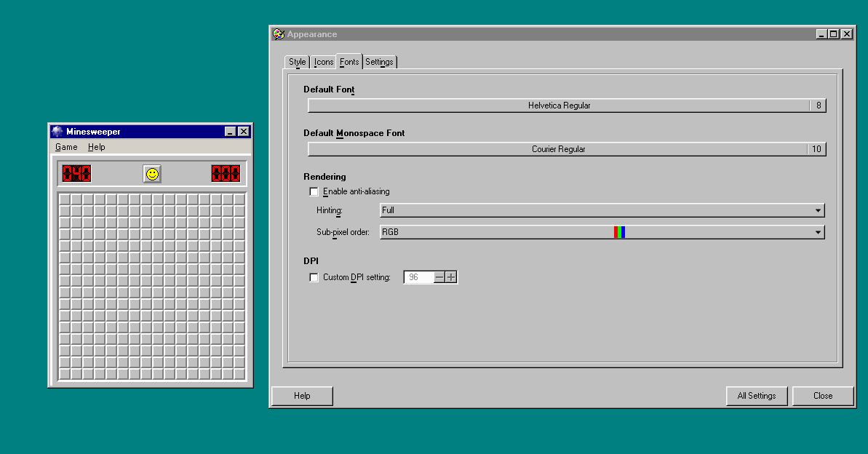Screen dimensions: 868x454
Task: Click the top-left cell of the minefield
Action: (65, 199)
